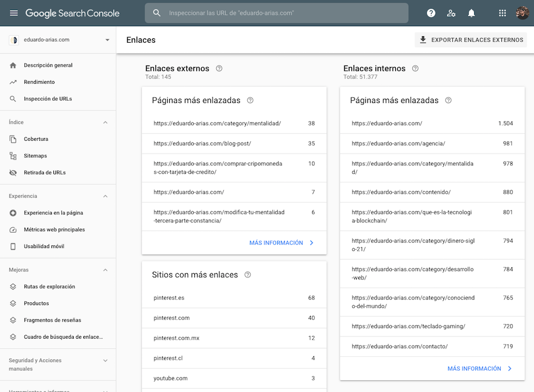The height and width of the screenshot is (392, 534).
Task: Focus the URL inspection search field
Action: tap(277, 13)
